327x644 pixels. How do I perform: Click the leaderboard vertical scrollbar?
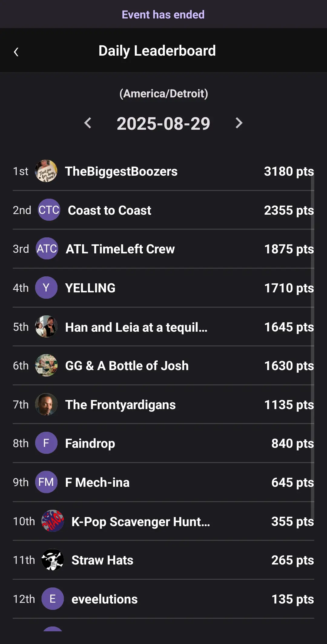[x=312, y=348]
